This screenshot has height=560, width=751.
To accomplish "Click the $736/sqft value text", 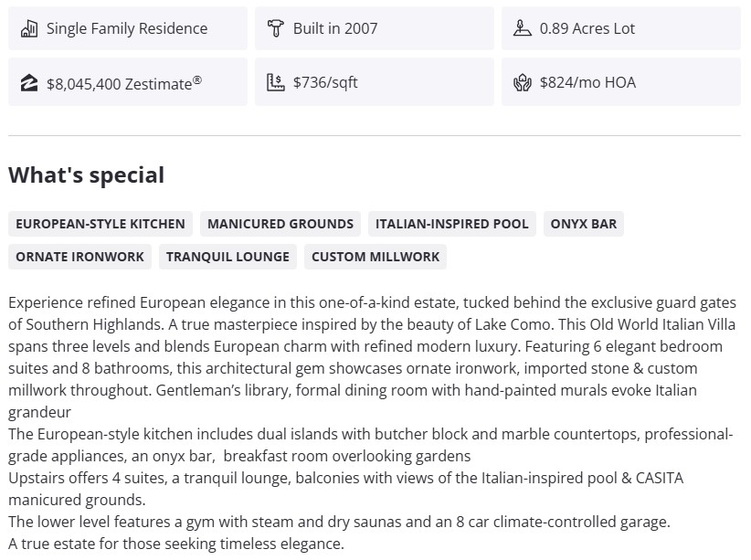I will click(x=325, y=83).
